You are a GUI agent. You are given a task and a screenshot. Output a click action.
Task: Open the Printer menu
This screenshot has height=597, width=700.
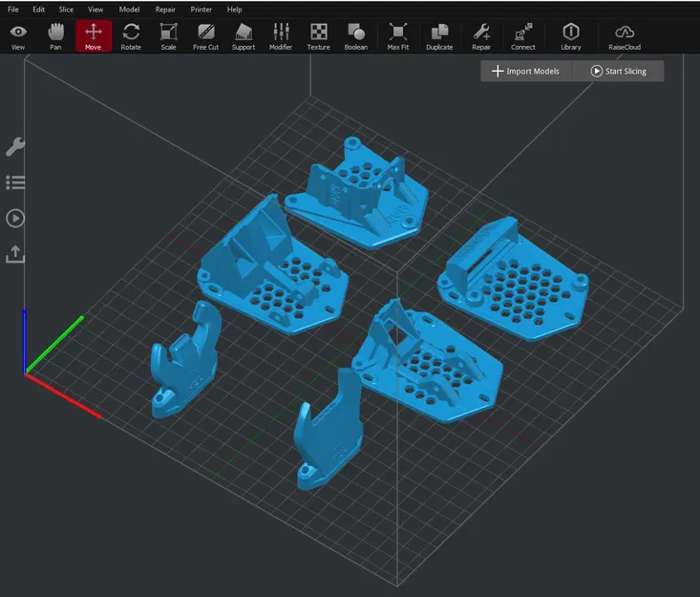click(202, 10)
